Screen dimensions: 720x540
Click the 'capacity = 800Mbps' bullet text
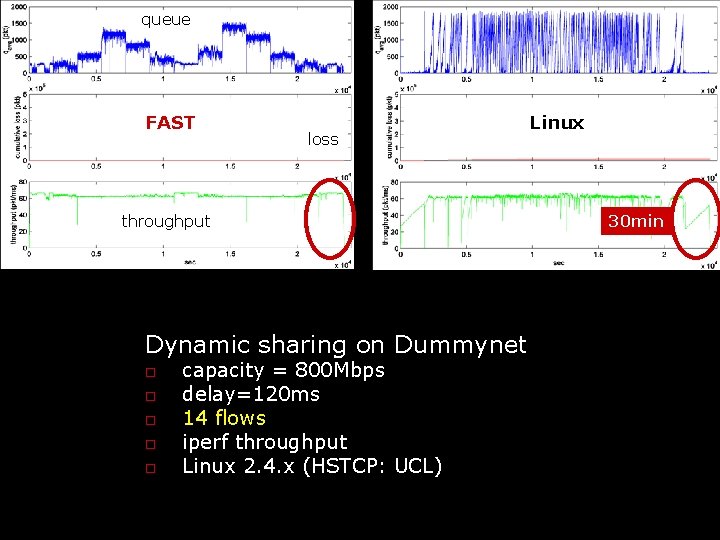[x=283, y=370]
